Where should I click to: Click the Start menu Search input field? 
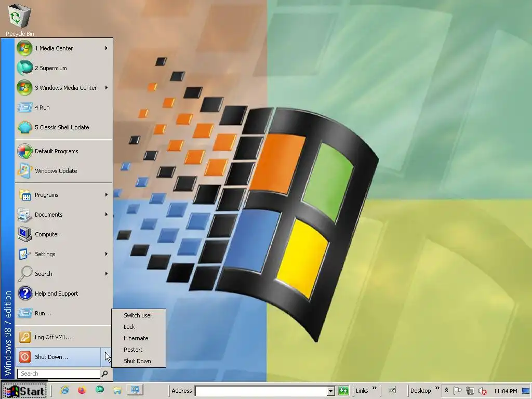coord(59,374)
